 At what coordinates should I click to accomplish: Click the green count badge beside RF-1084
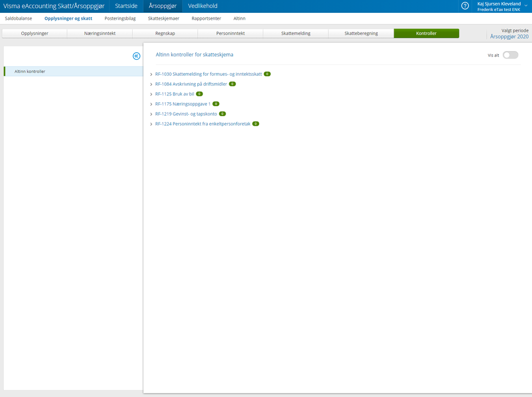232,84
